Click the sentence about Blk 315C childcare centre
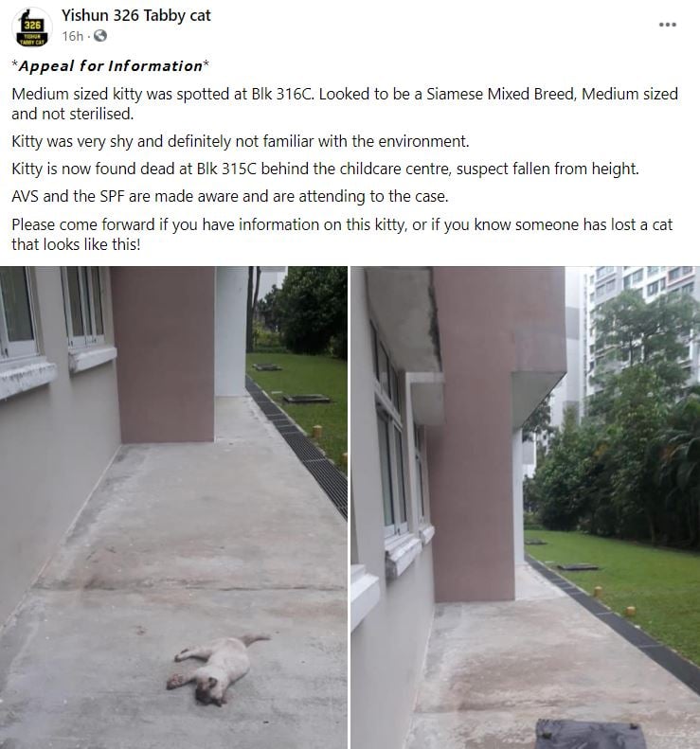 click(325, 169)
